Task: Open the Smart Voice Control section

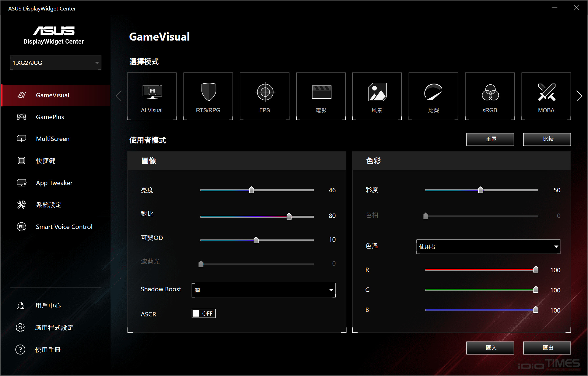Action: click(64, 226)
